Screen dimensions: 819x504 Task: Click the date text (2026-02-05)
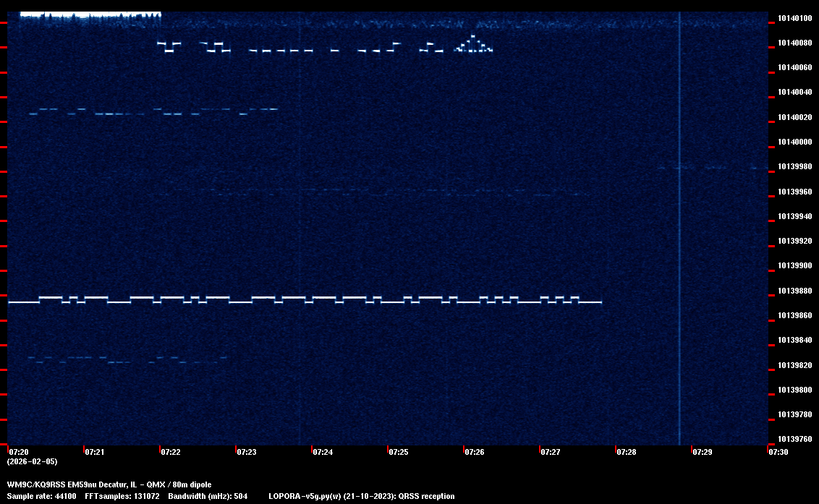pyautogui.click(x=32, y=461)
